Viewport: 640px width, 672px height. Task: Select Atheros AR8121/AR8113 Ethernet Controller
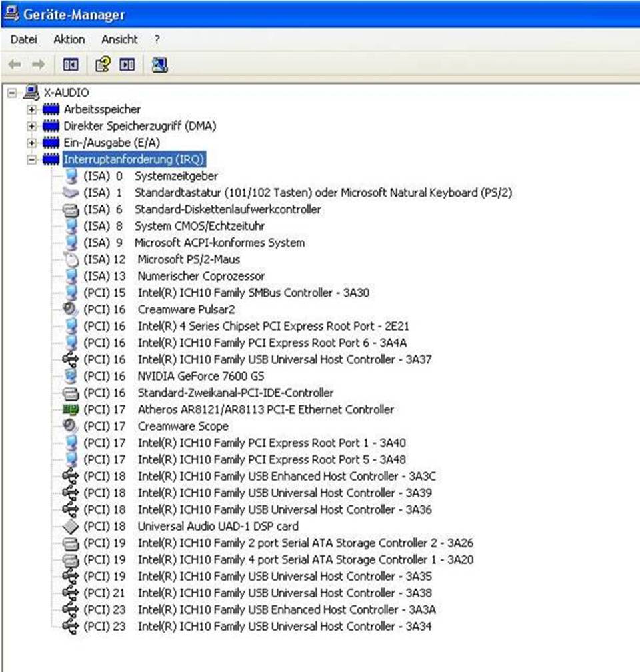pyautogui.click(x=239, y=409)
